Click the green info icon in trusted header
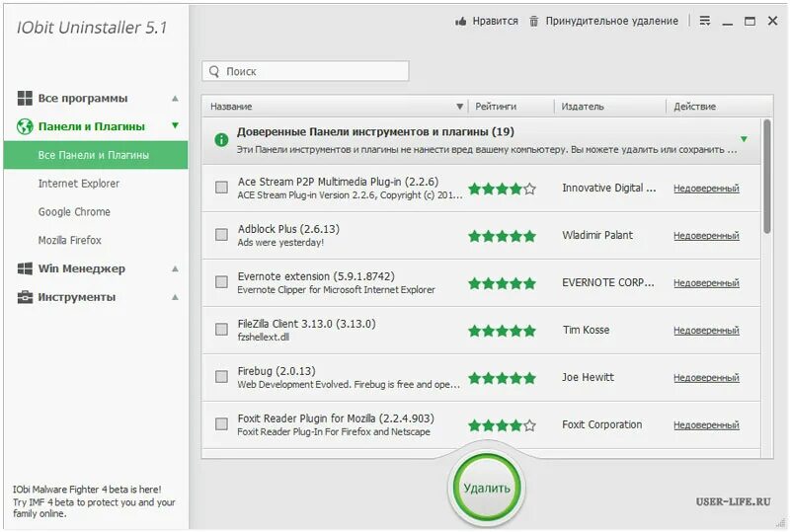Viewport: 790px width, 532px height. (x=221, y=139)
